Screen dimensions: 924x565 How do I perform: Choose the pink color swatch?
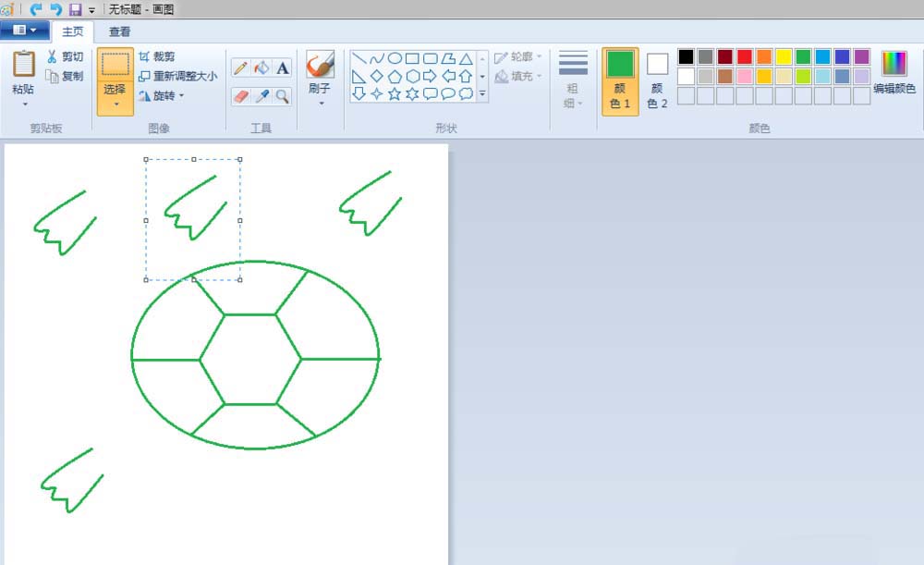pos(744,76)
